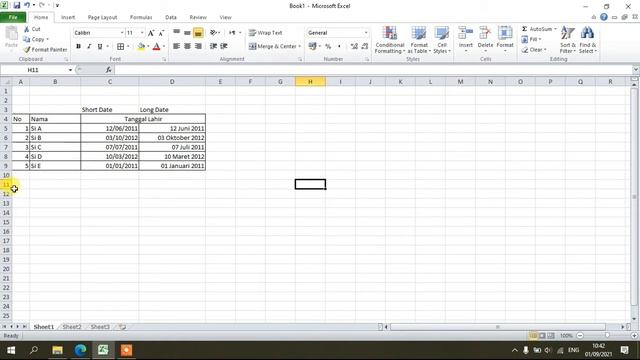
Task: Click the Decrease Decimal icon
Action: [365, 47]
